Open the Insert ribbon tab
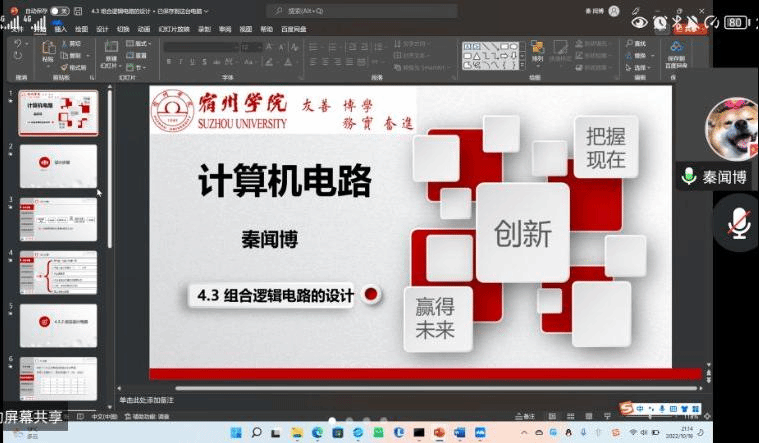Viewport: 759px width, 443px height. 60,29
